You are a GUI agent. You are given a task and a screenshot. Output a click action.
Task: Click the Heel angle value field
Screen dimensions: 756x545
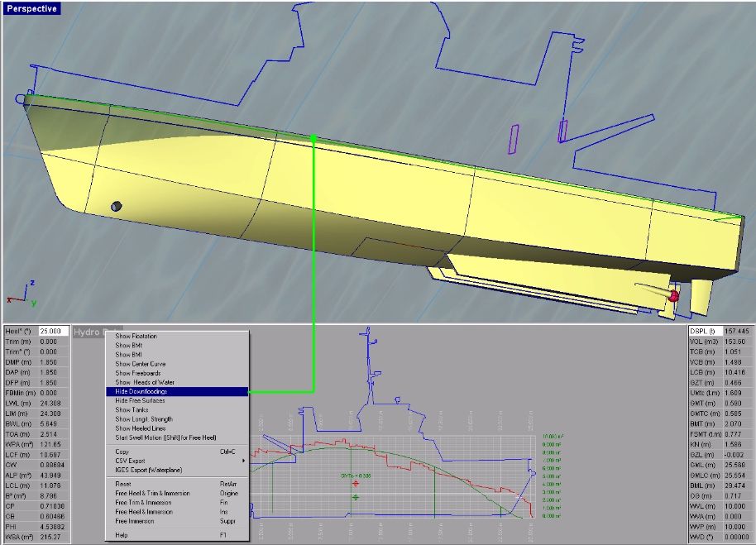click(54, 331)
